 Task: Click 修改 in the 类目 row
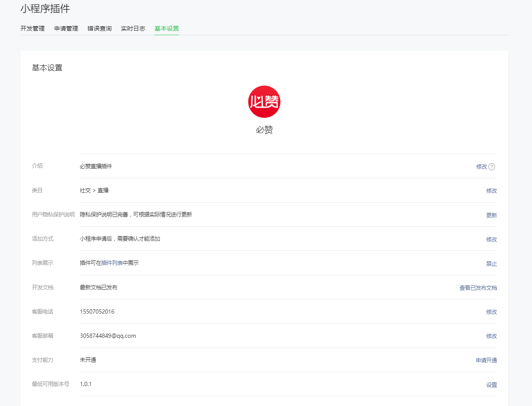pyautogui.click(x=491, y=191)
